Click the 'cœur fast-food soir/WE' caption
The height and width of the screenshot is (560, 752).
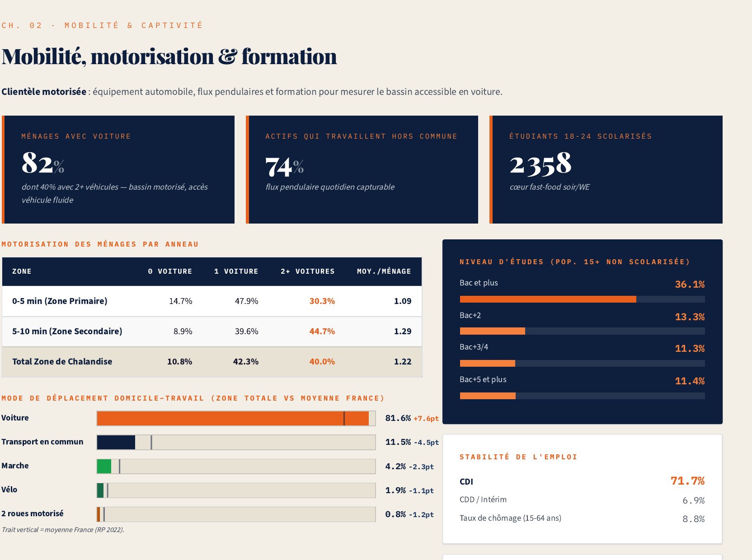pos(550,187)
